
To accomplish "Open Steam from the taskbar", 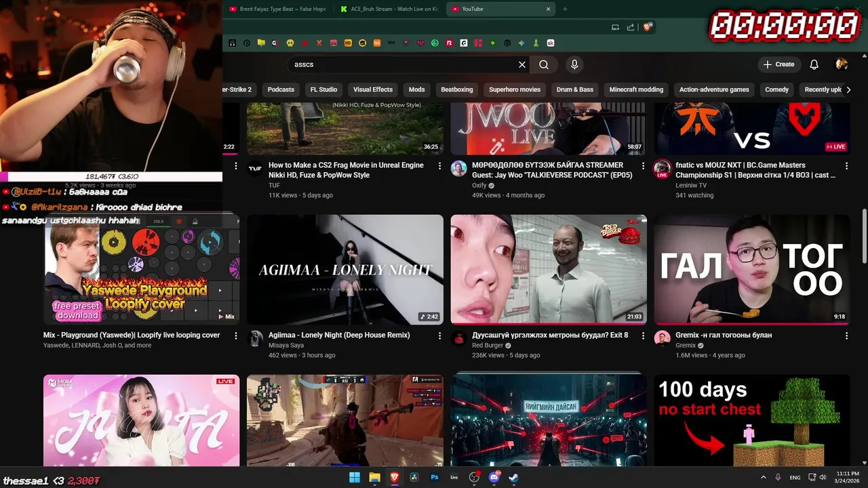I will click(x=513, y=477).
